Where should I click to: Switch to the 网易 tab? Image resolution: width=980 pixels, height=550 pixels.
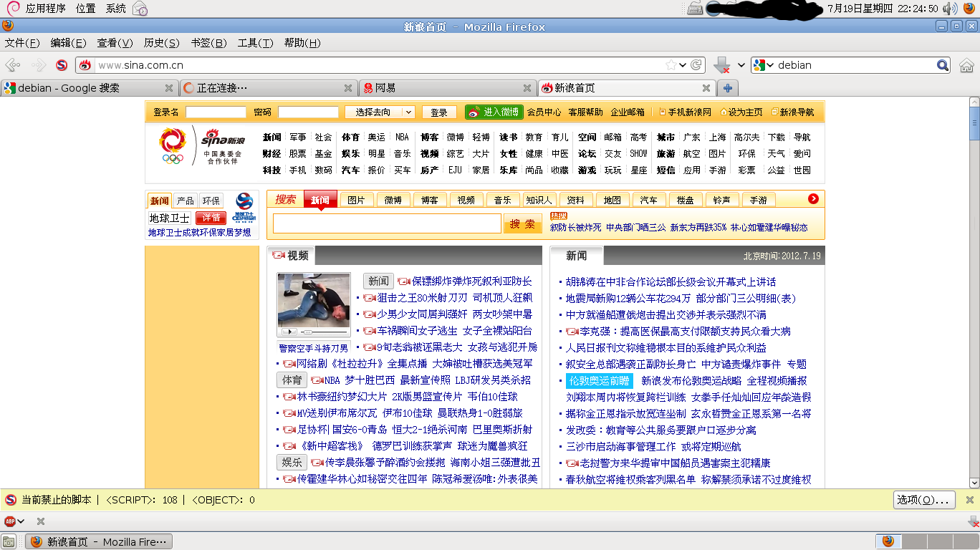(x=448, y=88)
